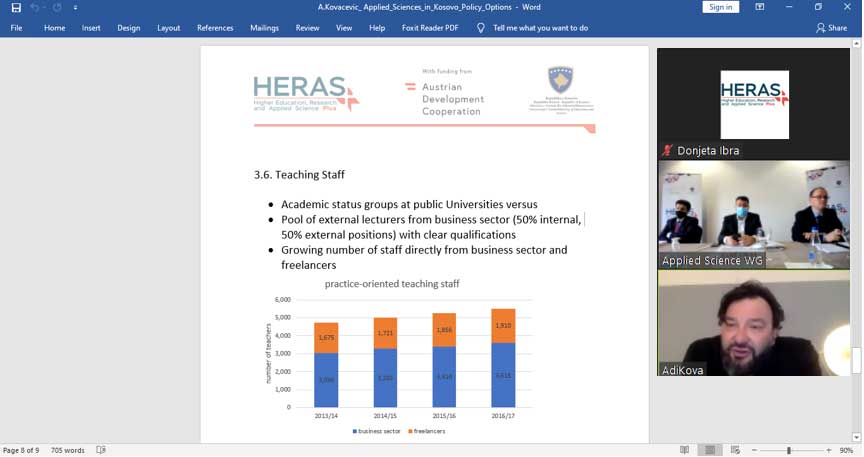Viewport: 864px width, 457px height.
Task: Click the scrollbar up arrow
Action: (x=856, y=43)
